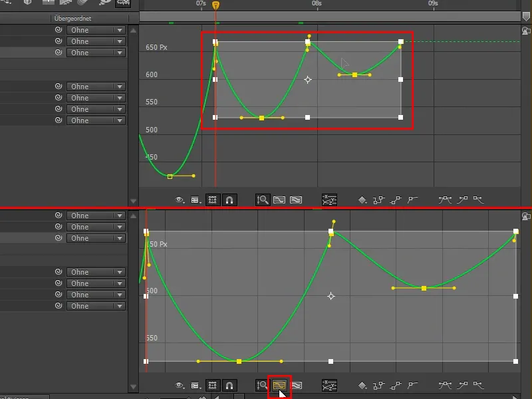Toggle auto-zoom graph height in the lower graph editor
The height and width of the screenshot is (399, 532).
pos(262,386)
